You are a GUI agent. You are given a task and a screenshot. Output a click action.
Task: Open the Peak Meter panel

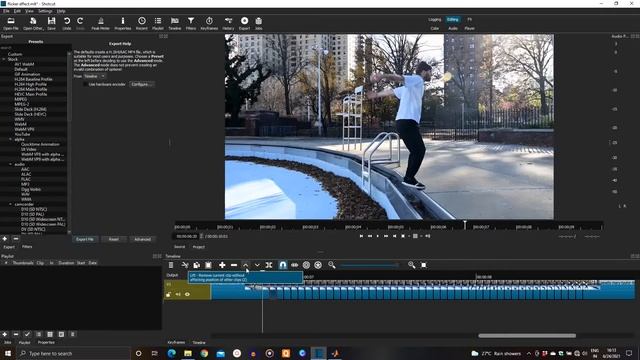coord(100,23)
